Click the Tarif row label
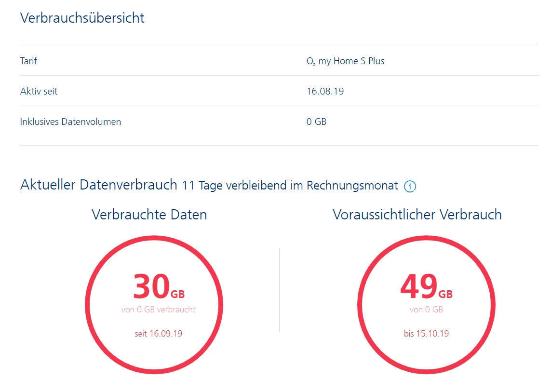551x392 pixels. point(28,61)
